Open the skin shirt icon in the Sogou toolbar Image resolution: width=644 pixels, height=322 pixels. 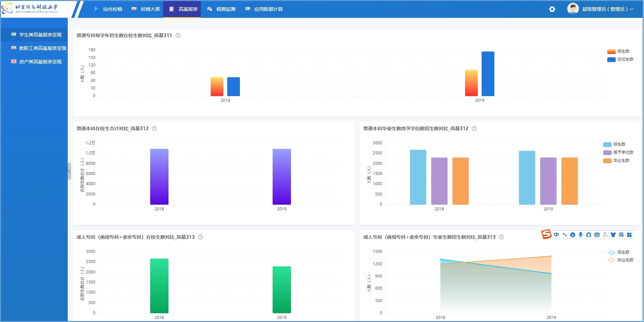tap(613, 235)
